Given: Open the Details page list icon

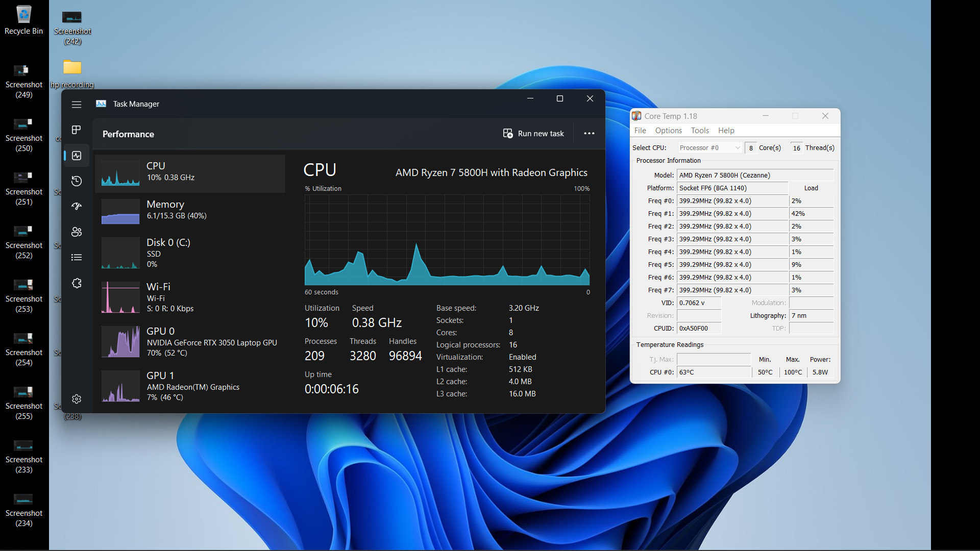Looking at the screenshot, I should point(77,258).
